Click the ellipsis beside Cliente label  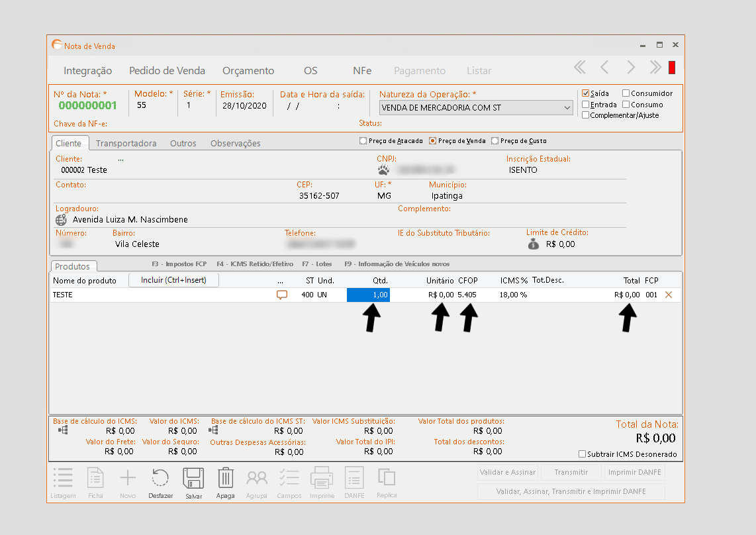click(x=120, y=159)
